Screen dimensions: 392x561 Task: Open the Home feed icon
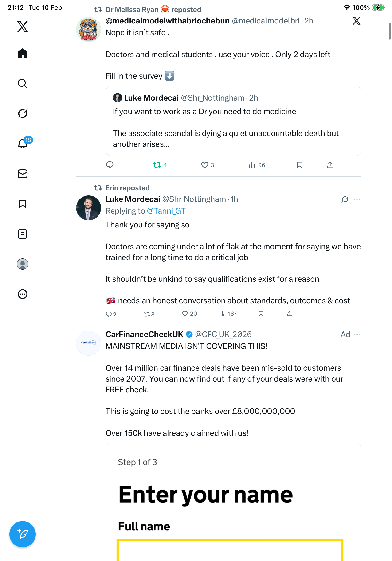[x=23, y=54]
